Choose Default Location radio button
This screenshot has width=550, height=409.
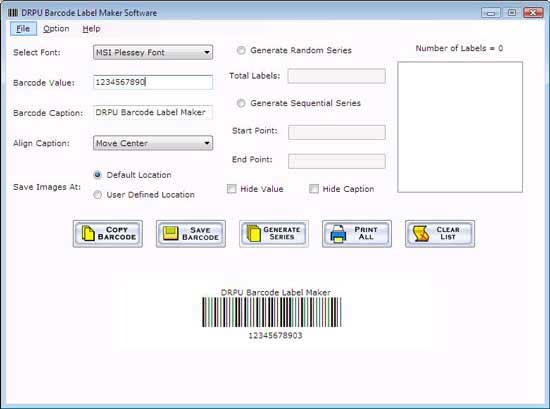(98, 175)
